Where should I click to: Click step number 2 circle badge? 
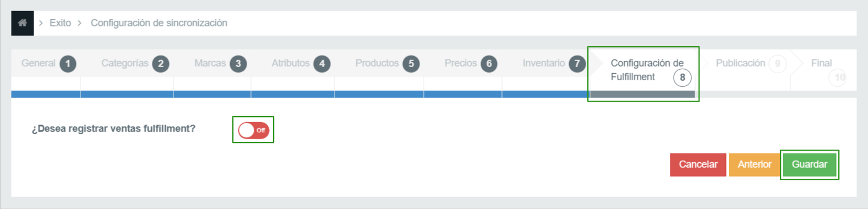(161, 64)
